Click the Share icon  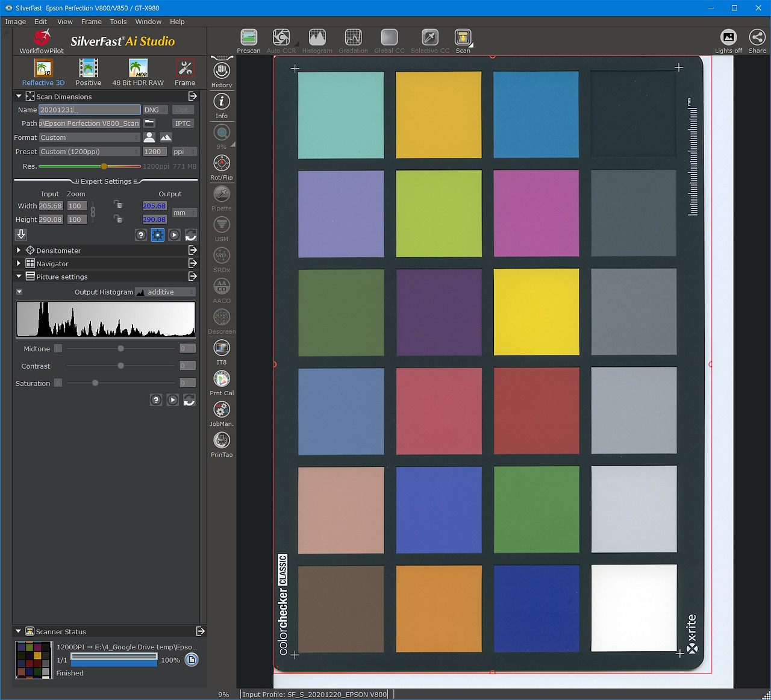757,37
